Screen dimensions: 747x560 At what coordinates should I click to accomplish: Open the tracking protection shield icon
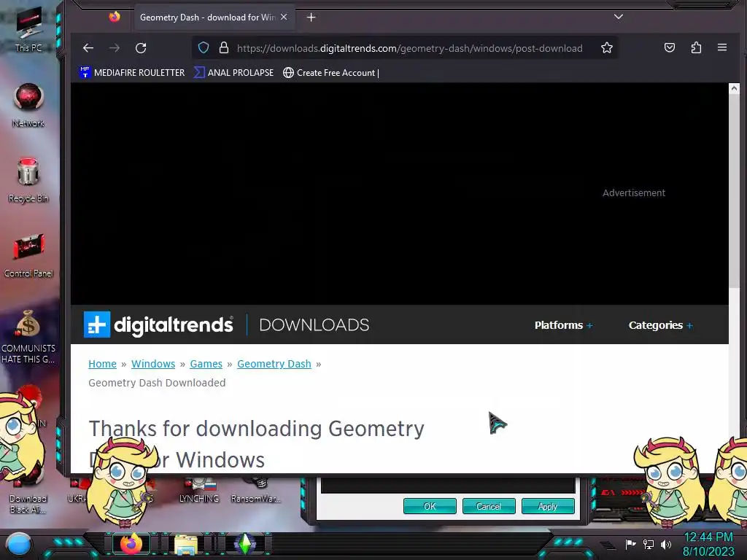204,47
